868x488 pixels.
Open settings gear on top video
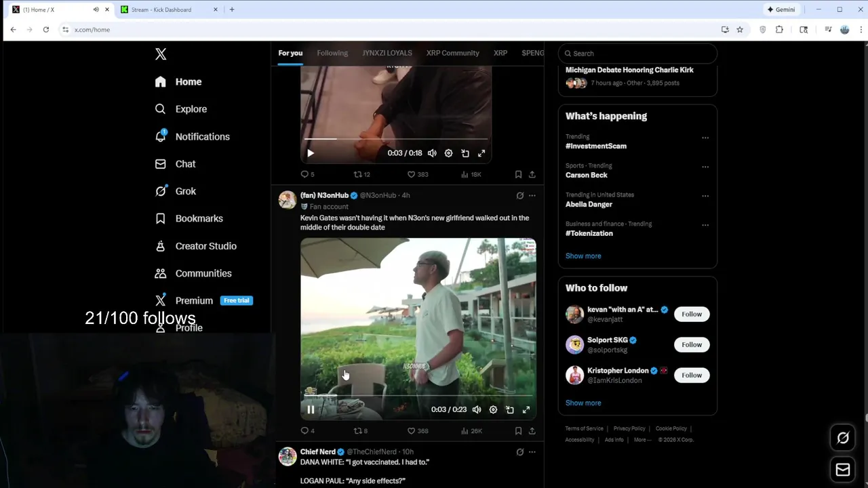(448, 153)
